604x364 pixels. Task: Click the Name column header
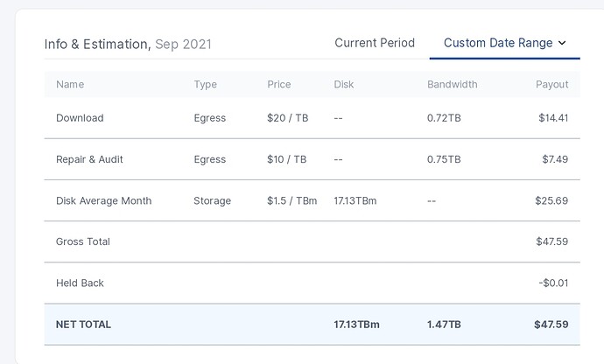click(70, 85)
